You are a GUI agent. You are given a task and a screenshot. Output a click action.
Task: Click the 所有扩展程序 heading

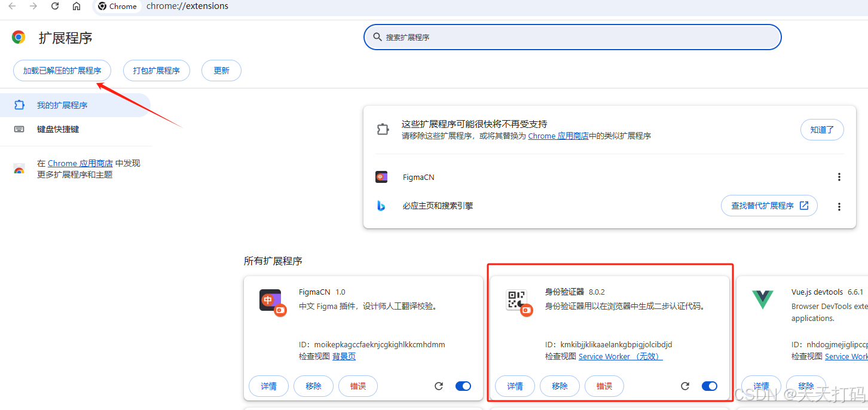coord(273,261)
